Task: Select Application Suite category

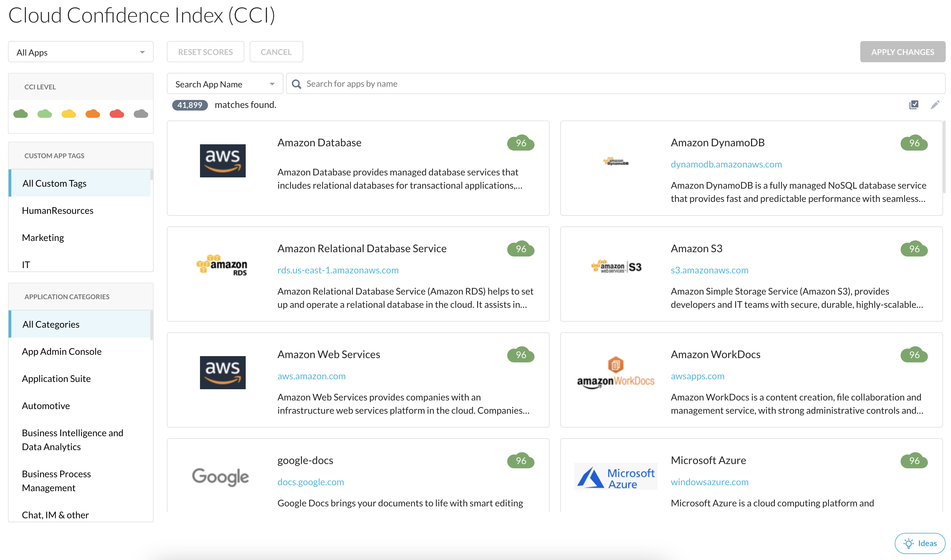Action: click(80, 379)
